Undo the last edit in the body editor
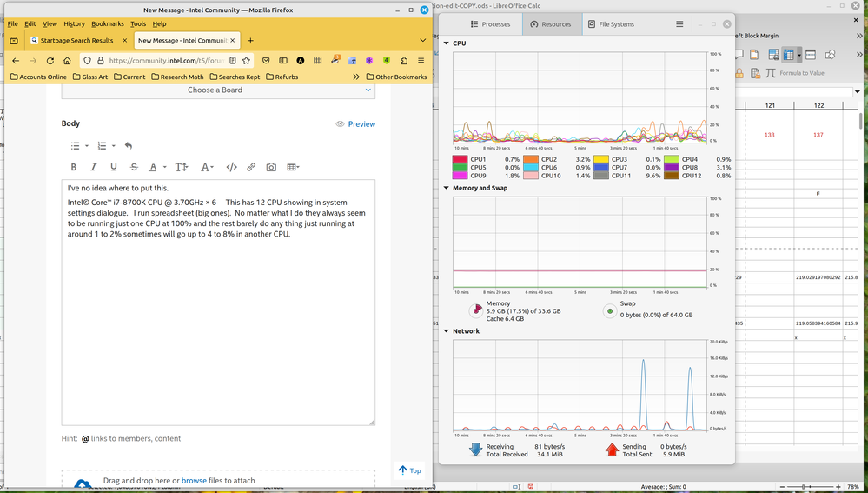The image size is (868, 493). [129, 146]
